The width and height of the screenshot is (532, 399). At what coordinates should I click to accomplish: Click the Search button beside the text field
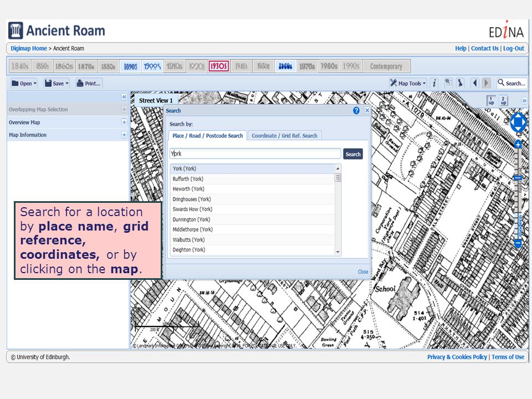[x=353, y=154]
